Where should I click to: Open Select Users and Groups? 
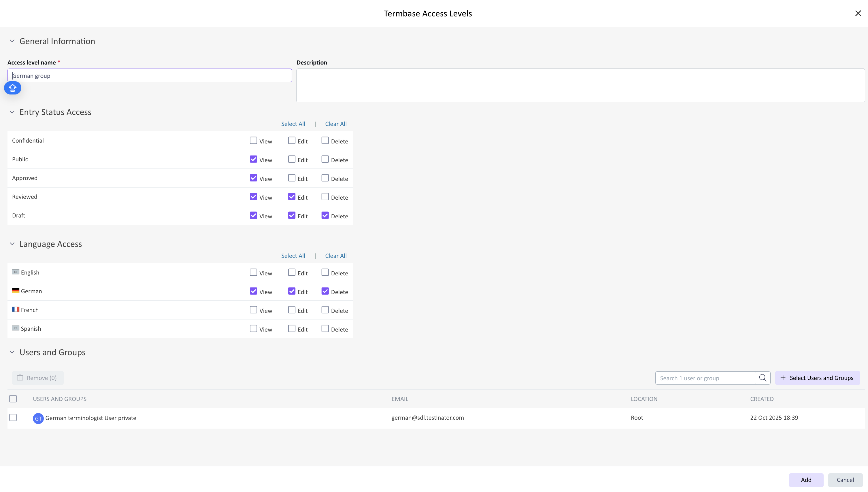[817, 378]
